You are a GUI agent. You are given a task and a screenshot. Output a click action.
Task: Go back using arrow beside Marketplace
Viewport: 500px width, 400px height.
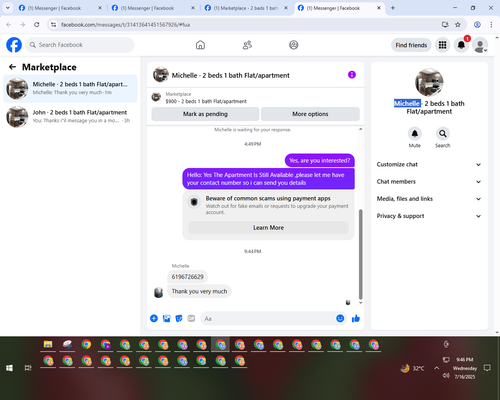click(12, 67)
